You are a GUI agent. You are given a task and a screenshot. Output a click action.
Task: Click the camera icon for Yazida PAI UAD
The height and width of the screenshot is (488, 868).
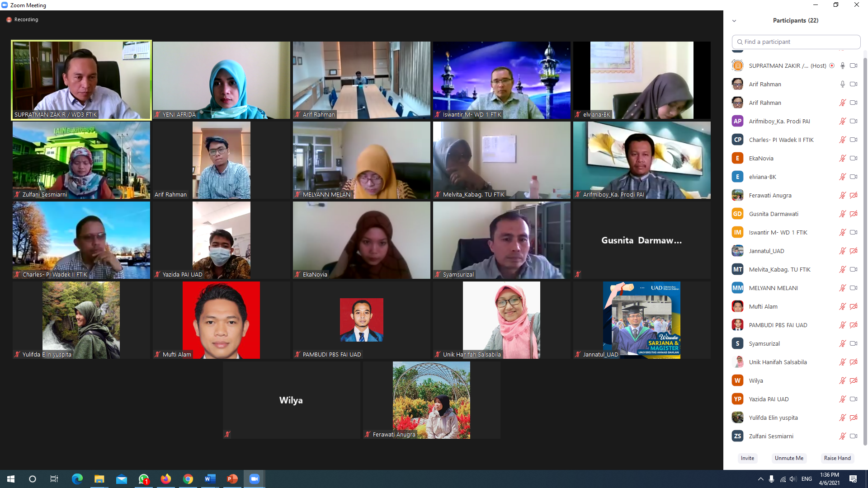point(854,399)
